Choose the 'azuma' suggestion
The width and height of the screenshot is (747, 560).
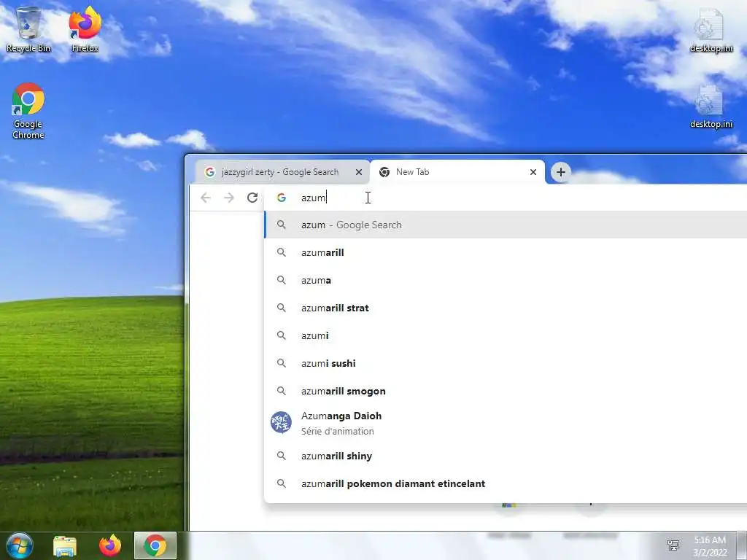pyautogui.click(x=506, y=280)
